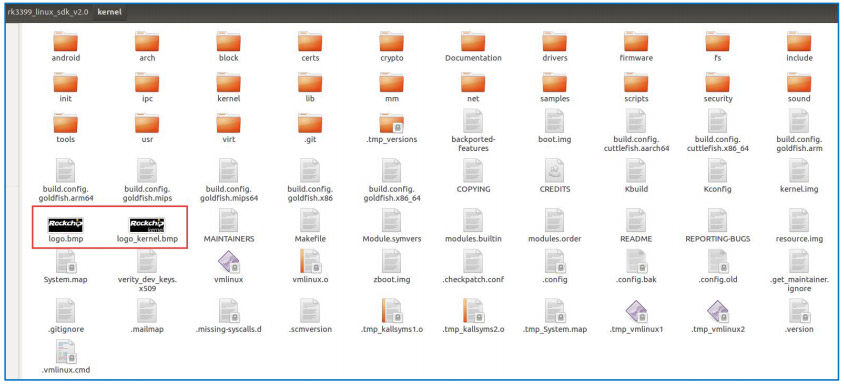Select the boot.img file
The image size is (844, 384).
tap(554, 121)
